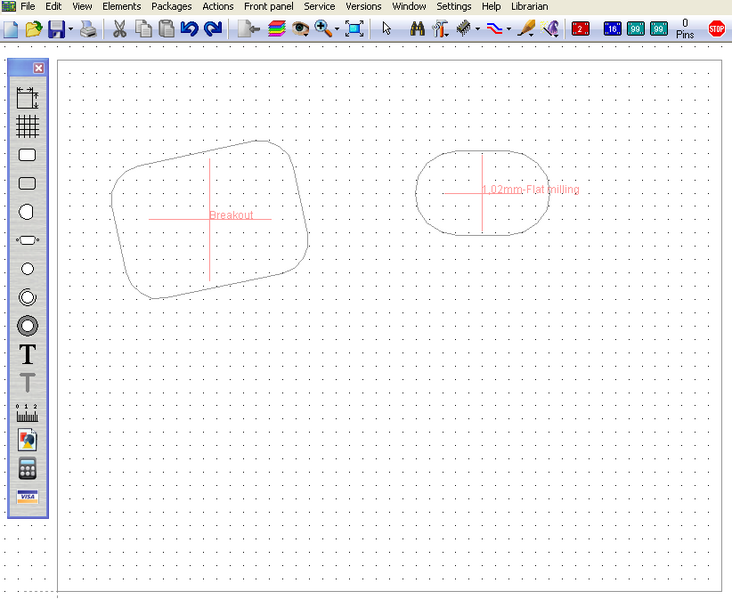The image size is (732, 599).
Task: Click the binoculars find icon
Action: [415, 28]
